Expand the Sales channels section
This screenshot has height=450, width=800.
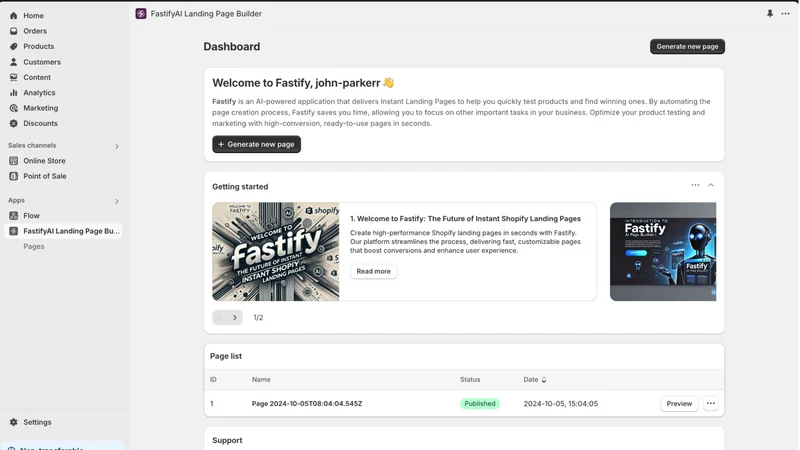point(117,146)
